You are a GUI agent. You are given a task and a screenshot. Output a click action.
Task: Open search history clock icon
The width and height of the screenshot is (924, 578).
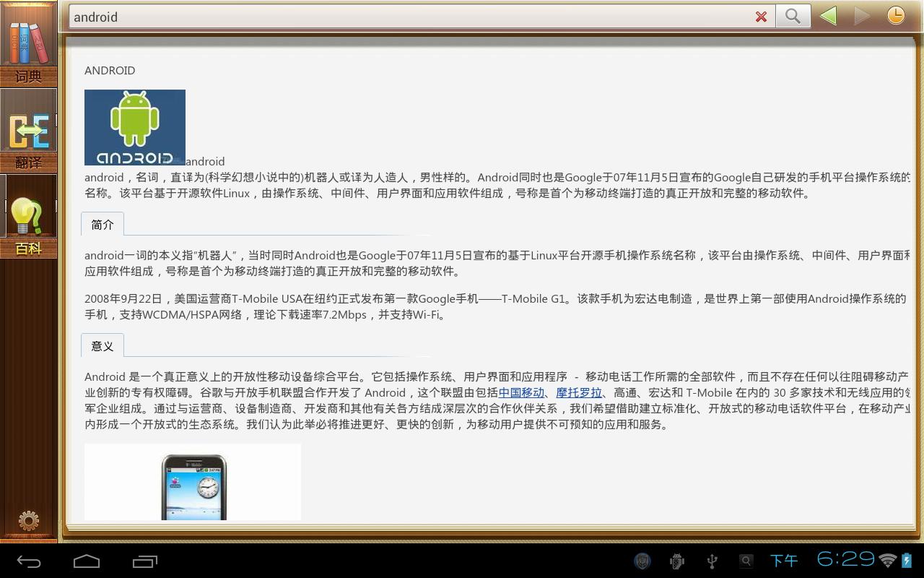point(895,16)
